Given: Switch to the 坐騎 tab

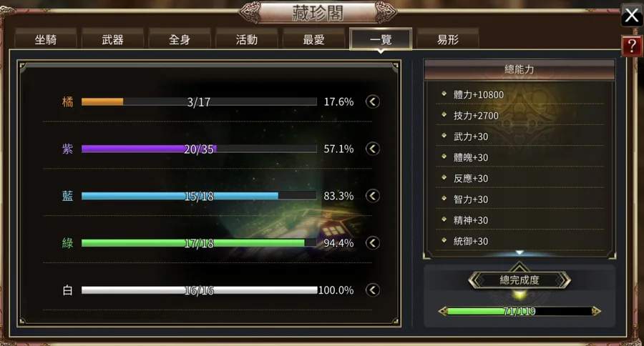Looking at the screenshot, I should (46, 39).
